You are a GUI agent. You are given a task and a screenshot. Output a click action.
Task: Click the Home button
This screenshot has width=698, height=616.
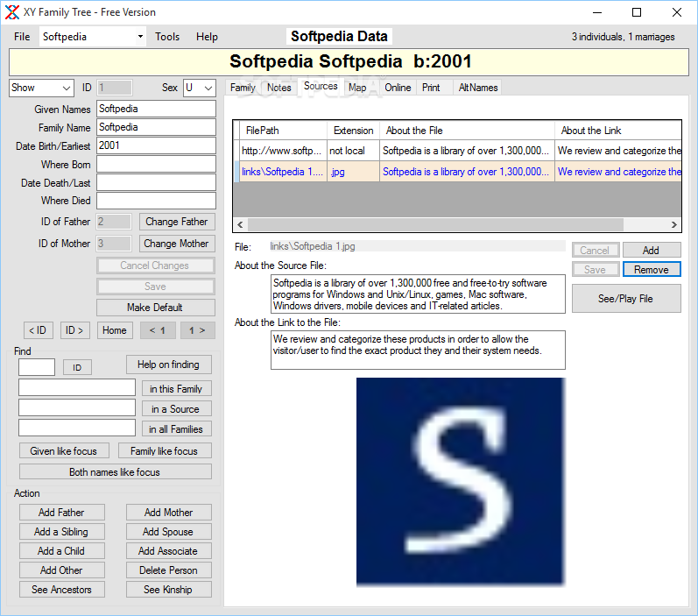click(115, 330)
